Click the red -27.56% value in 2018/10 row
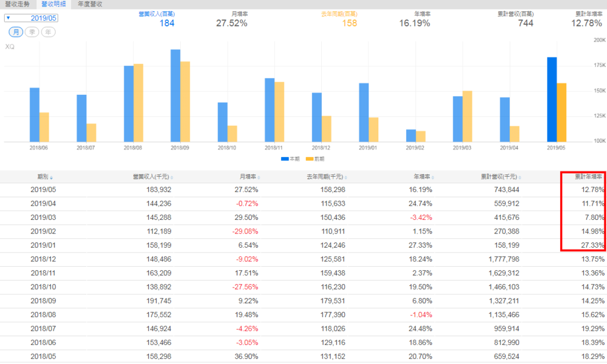Screen dimensions: 607x364 tap(245, 287)
